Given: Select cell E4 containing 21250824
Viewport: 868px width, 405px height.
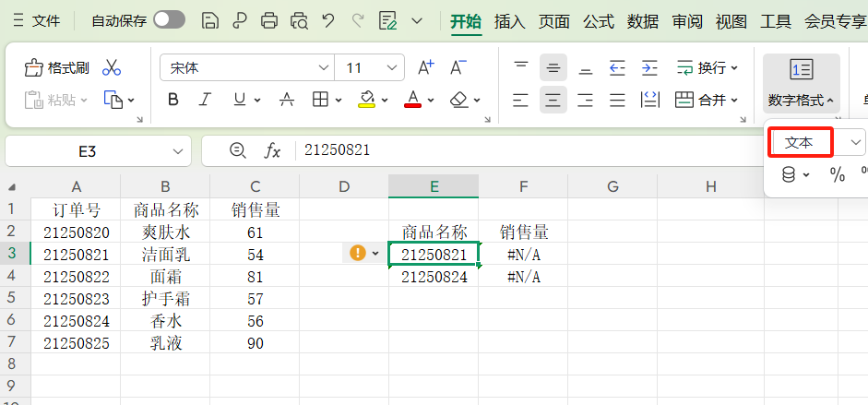Looking at the screenshot, I should pyautogui.click(x=434, y=277).
